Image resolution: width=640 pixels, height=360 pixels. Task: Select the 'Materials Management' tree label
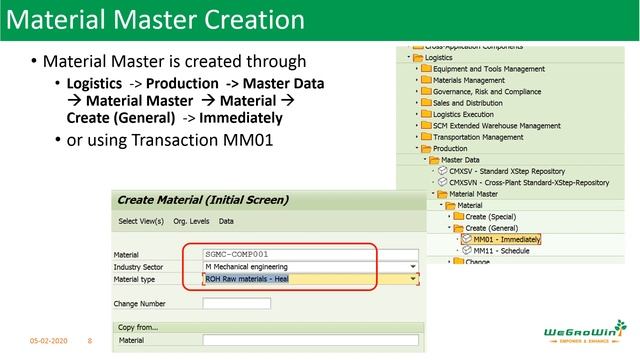(469, 80)
